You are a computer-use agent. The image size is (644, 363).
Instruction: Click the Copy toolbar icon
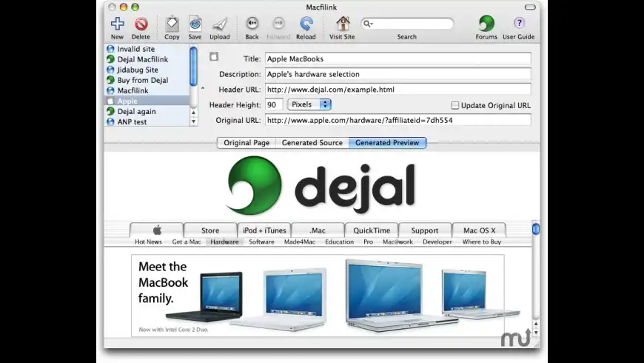click(172, 24)
